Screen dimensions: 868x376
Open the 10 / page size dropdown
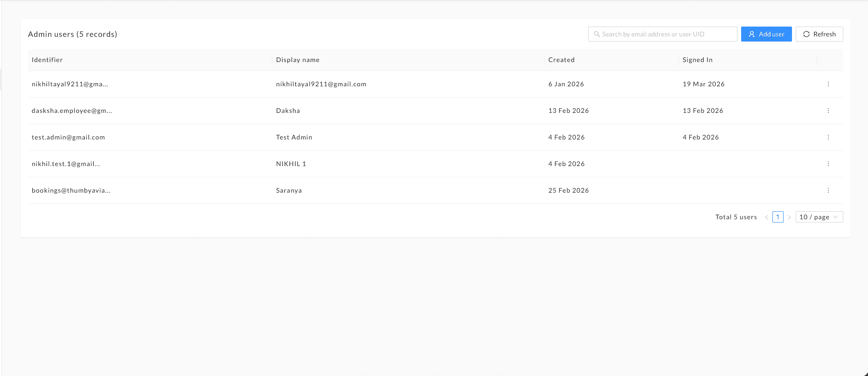(819, 217)
